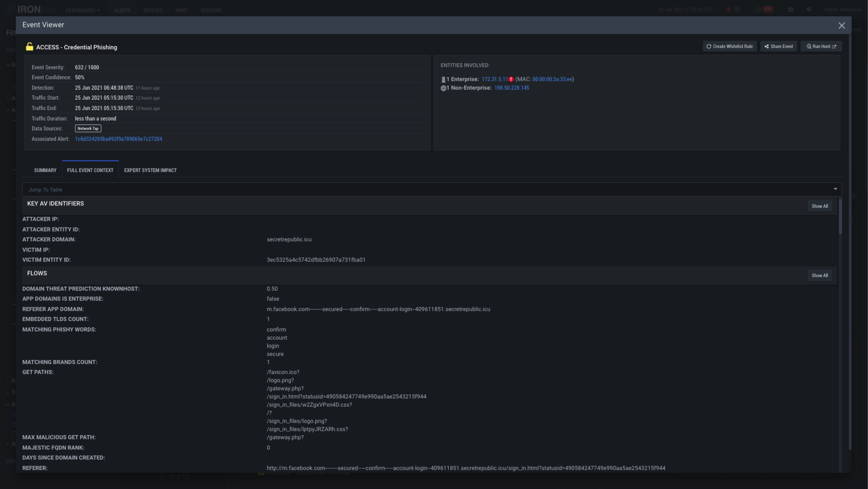This screenshot has width=868, height=489.
Task: Show all Key AV Identifiers
Action: [x=819, y=206]
